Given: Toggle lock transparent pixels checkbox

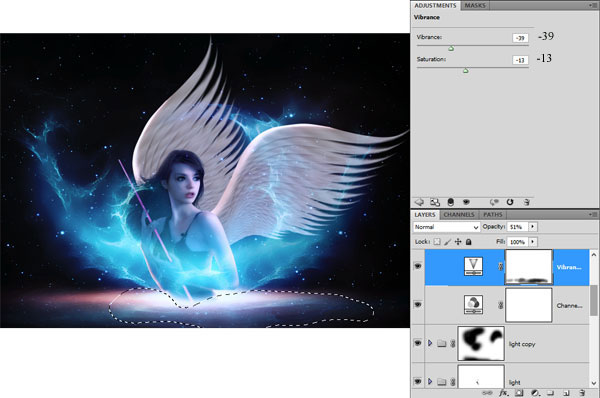Looking at the screenshot, I should [437, 242].
